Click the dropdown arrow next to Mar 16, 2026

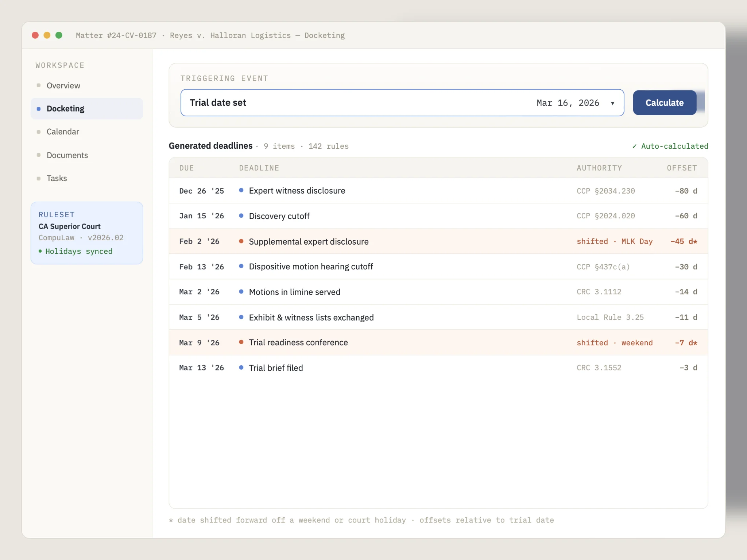(613, 103)
